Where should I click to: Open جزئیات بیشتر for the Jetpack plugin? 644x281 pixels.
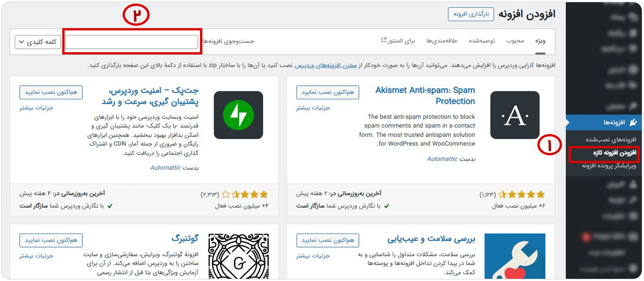point(36,108)
